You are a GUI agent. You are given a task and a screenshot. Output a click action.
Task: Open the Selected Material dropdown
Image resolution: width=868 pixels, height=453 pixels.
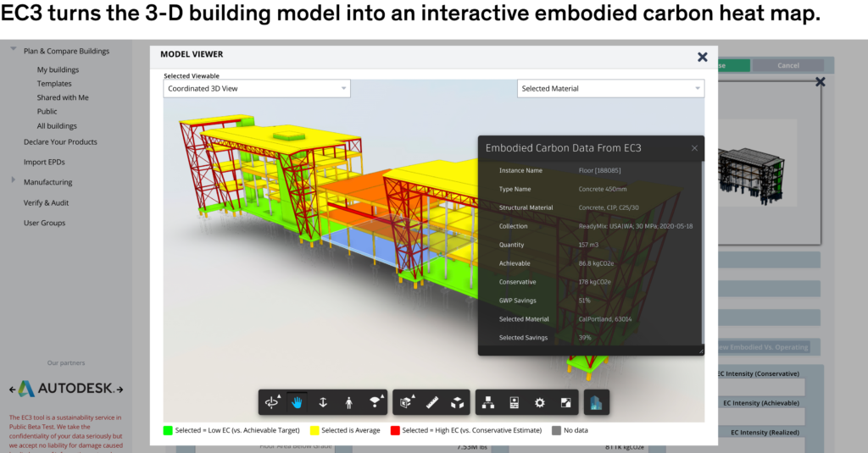point(610,89)
